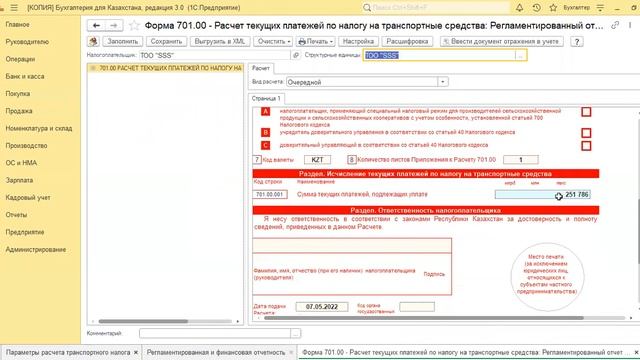Open Администрирование section in sidebar

36,249
